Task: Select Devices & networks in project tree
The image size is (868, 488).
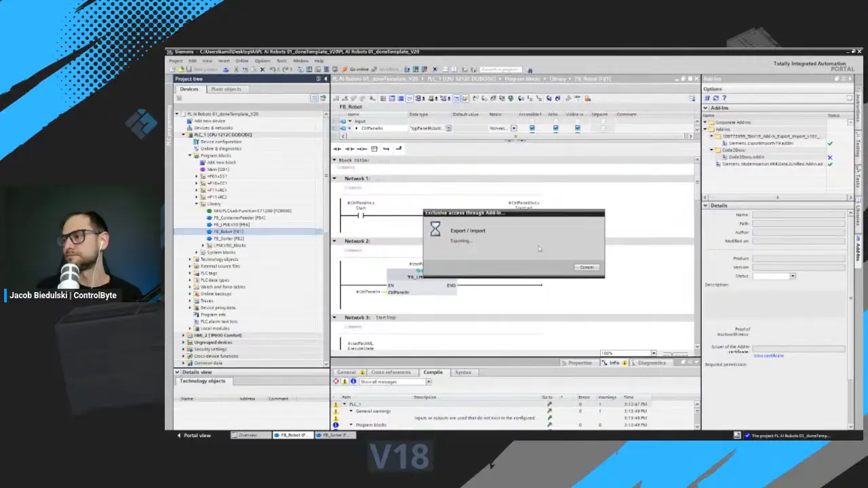Action: point(213,127)
